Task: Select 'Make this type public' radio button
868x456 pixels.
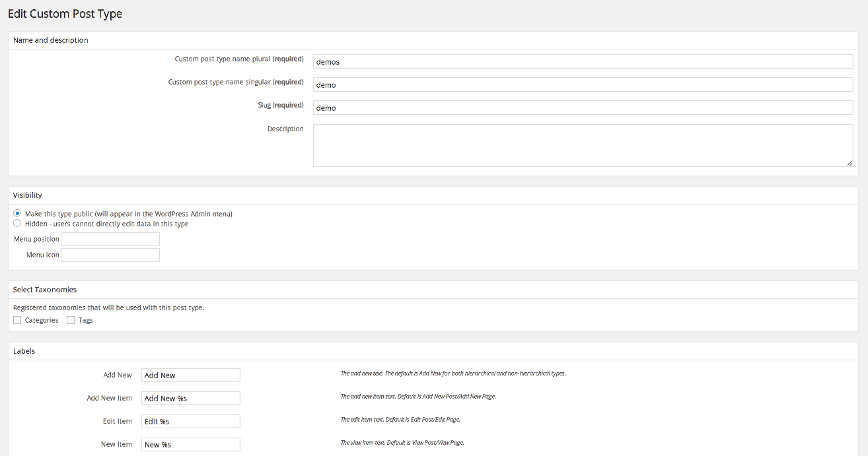Action: pos(17,213)
